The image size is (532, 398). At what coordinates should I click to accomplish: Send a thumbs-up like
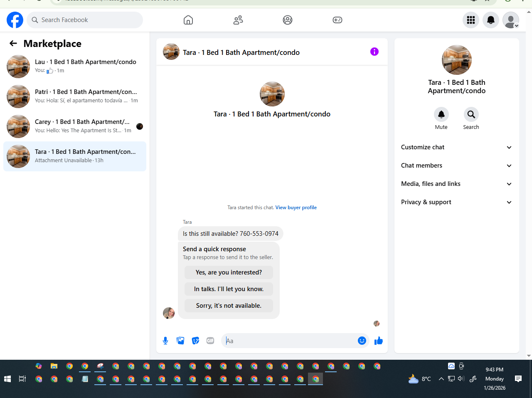pyautogui.click(x=379, y=341)
